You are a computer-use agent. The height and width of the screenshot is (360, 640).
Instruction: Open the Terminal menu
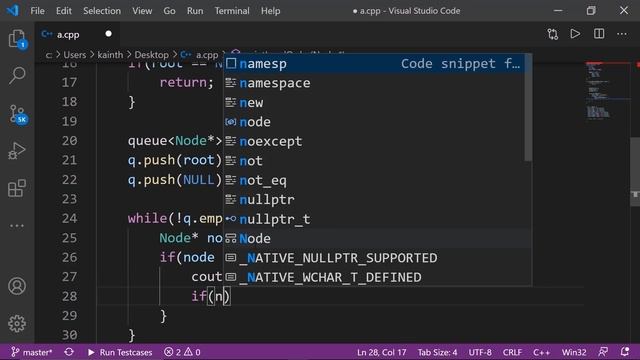pos(232,11)
